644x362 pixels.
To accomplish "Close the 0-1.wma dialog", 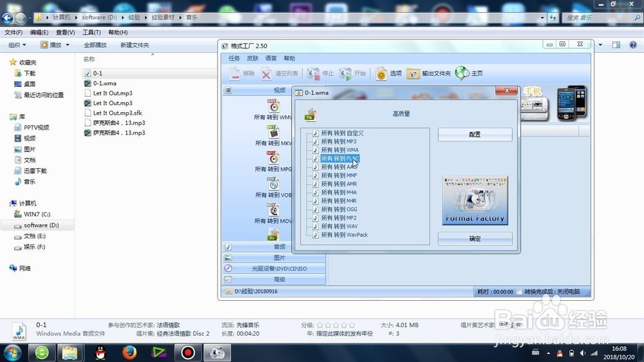I will pyautogui.click(x=506, y=91).
